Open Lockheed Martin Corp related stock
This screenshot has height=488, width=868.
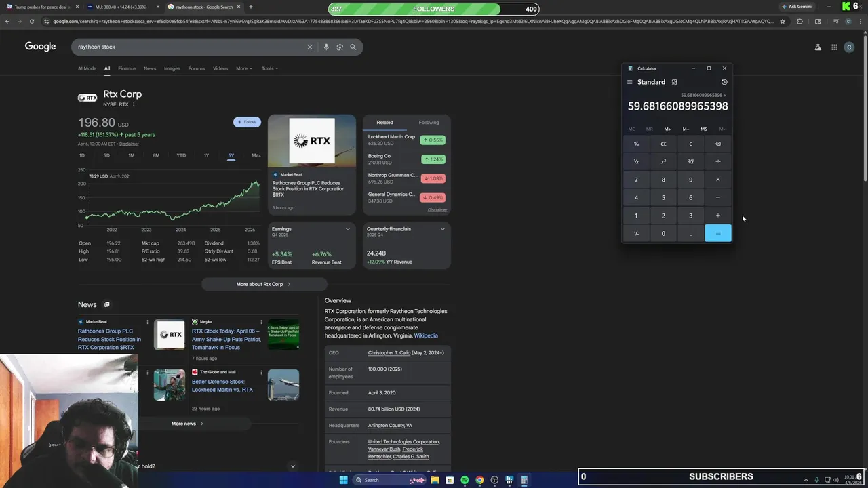point(405,140)
